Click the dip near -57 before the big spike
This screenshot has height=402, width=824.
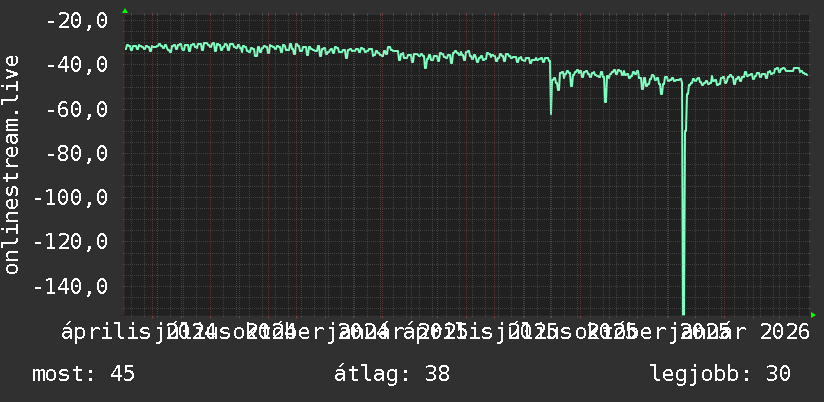click(605, 100)
